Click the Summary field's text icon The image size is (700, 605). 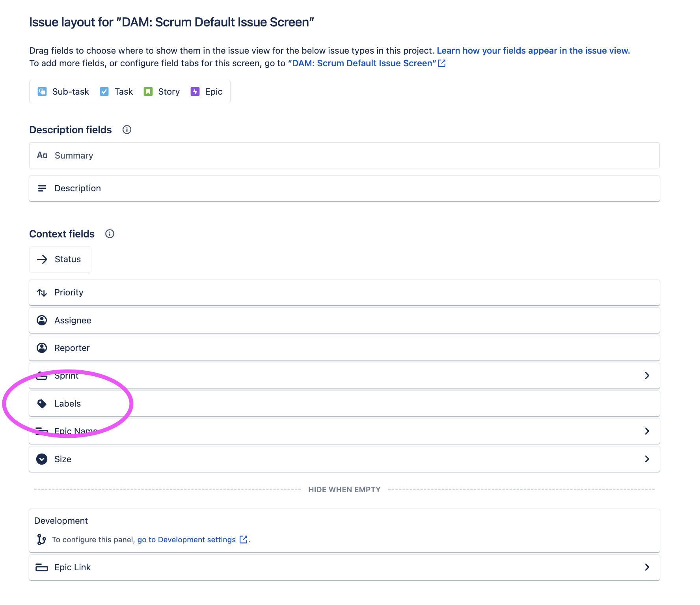click(42, 155)
